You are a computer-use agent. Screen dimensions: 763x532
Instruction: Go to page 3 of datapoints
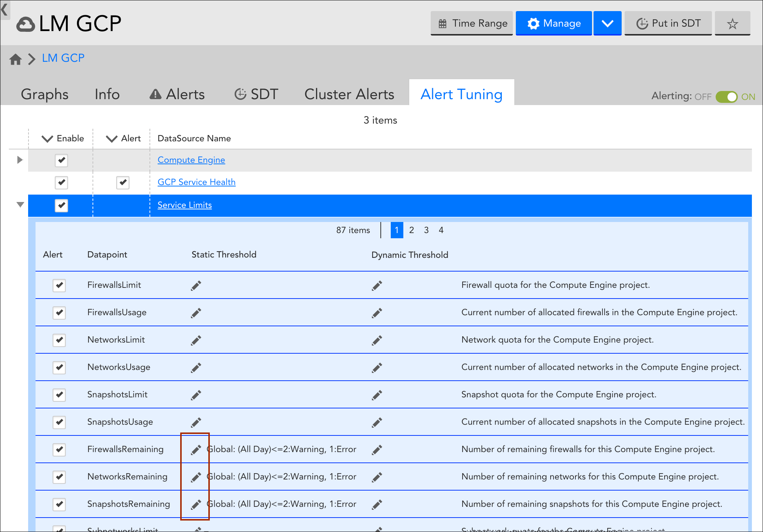tap(426, 230)
